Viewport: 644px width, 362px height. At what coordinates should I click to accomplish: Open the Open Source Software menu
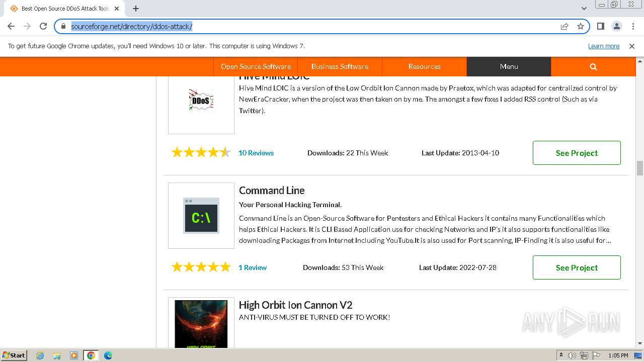(256, 66)
